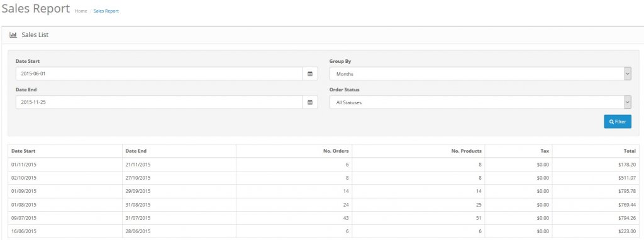644x240 pixels.
Task: Click the Date Start column header
Action: point(23,151)
